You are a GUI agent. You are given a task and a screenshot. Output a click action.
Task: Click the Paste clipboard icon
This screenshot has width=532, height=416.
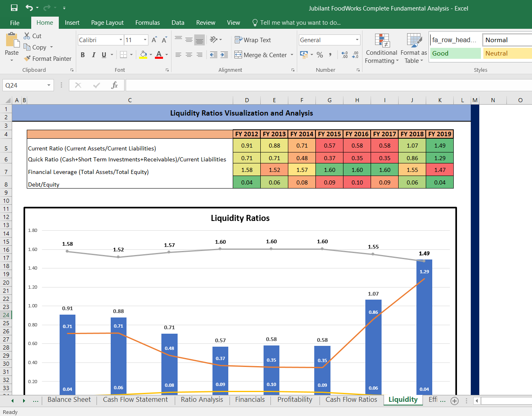tap(12, 40)
